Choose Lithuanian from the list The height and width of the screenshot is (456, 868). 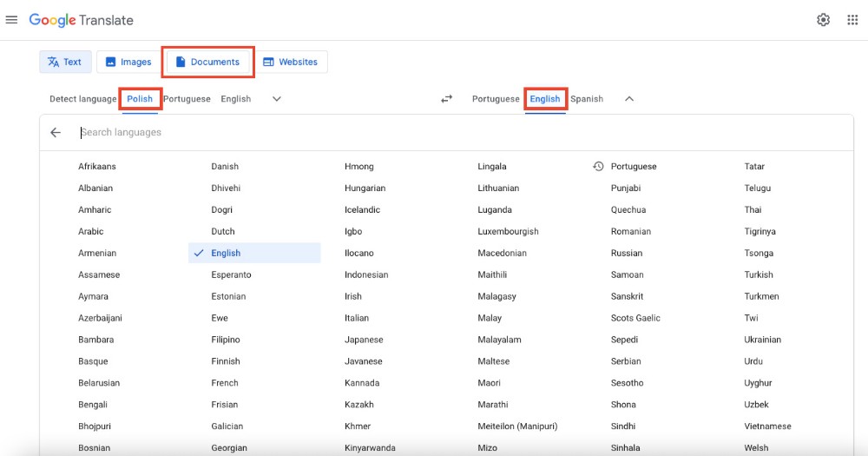[498, 188]
